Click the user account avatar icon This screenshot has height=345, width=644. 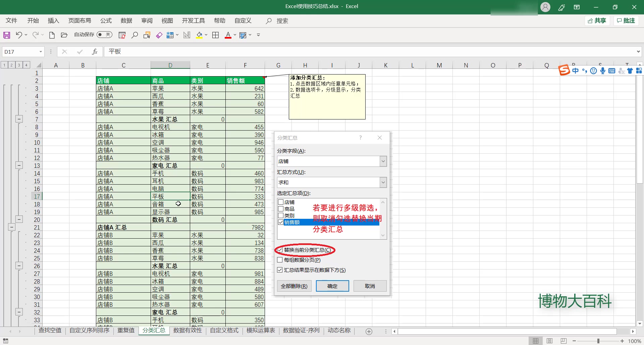545,7
